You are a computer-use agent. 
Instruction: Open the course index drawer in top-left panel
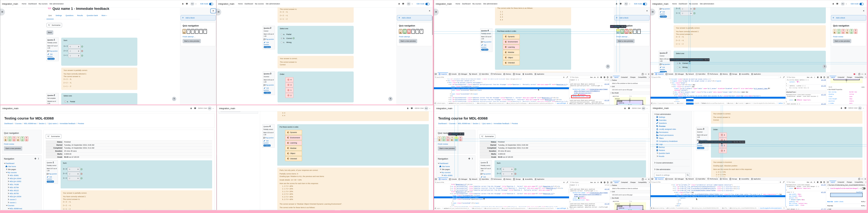2,12
